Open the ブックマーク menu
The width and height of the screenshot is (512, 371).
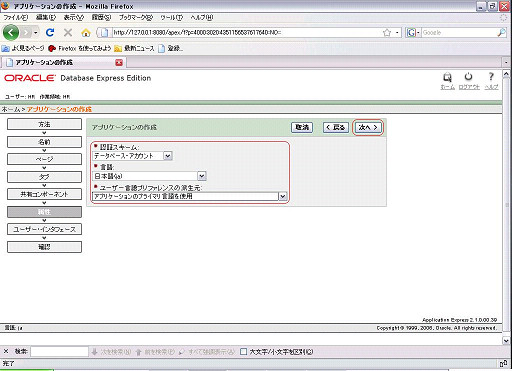tap(136, 17)
